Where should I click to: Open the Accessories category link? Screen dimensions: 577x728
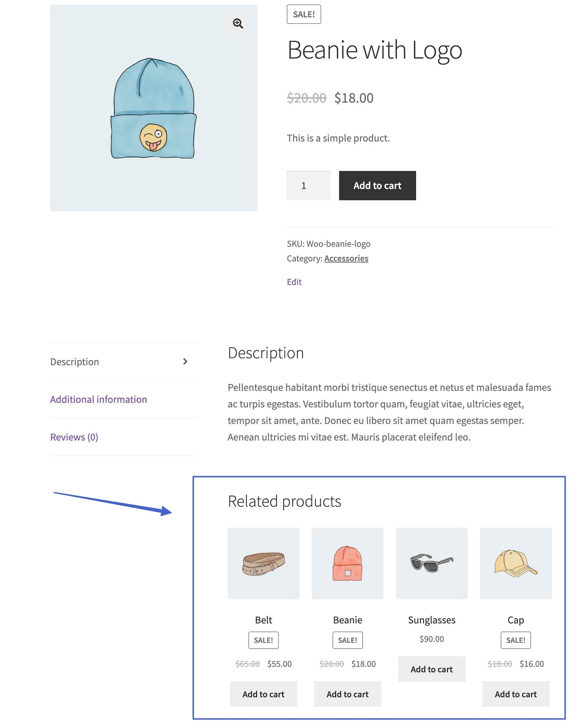[346, 258]
